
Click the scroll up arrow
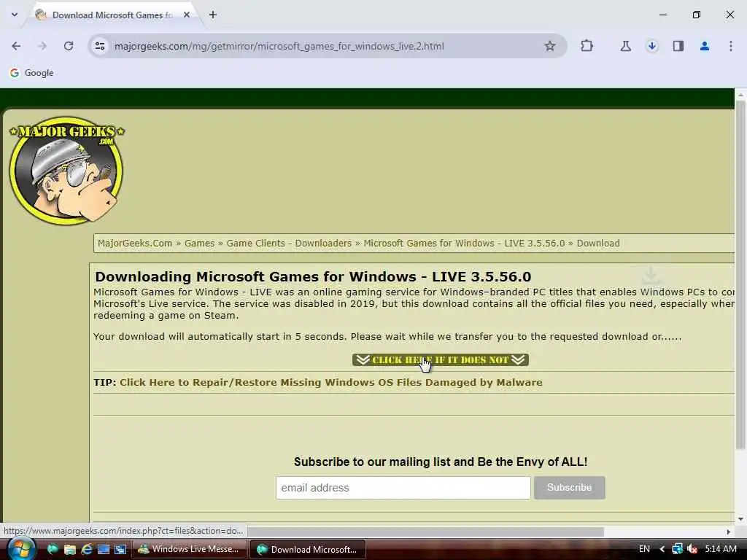(x=740, y=95)
